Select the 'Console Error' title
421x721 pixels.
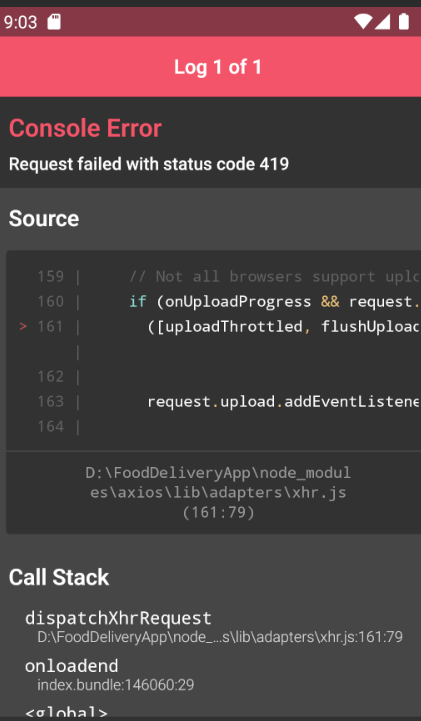pyautogui.click(x=85, y=128)
